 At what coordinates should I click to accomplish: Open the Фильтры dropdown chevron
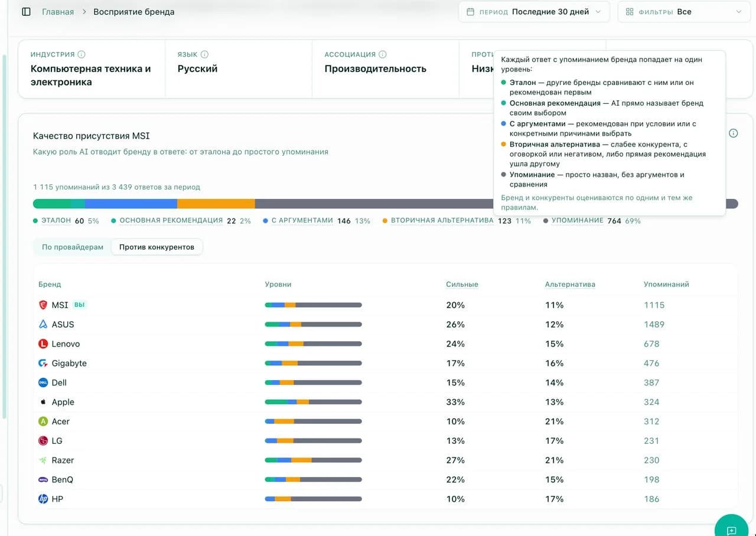(739, 12)
